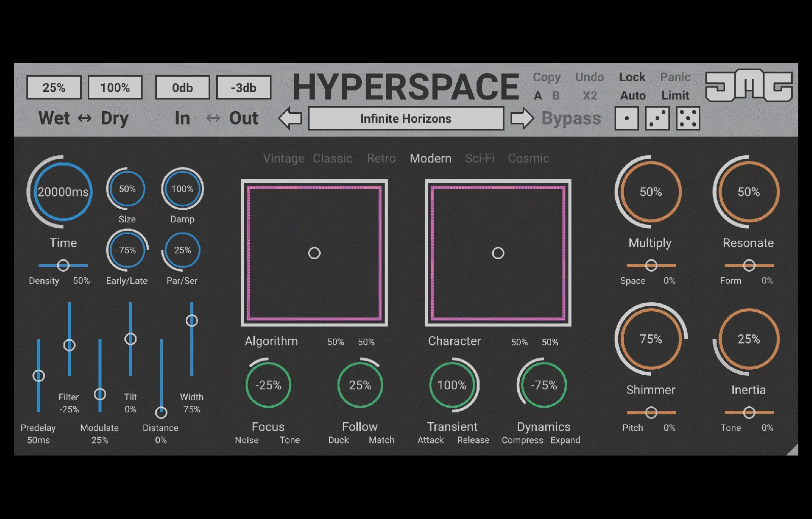
Task: Click the Predelay 50ms value
Action: 39,440
